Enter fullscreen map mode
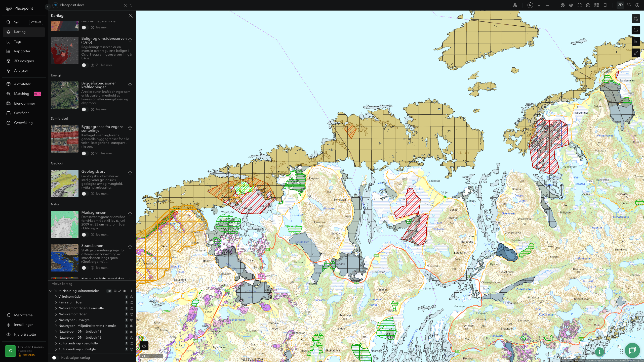 (x=580, y=5)
